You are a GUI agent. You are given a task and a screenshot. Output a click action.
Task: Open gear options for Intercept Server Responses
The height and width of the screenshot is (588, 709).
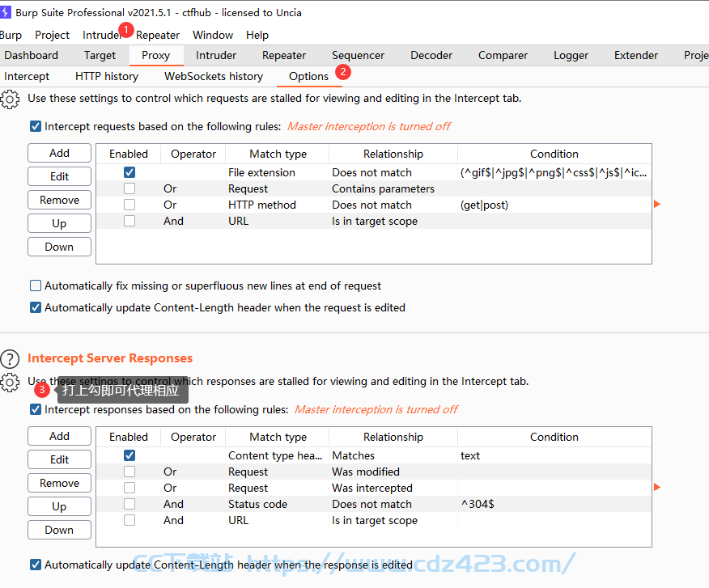10,383
